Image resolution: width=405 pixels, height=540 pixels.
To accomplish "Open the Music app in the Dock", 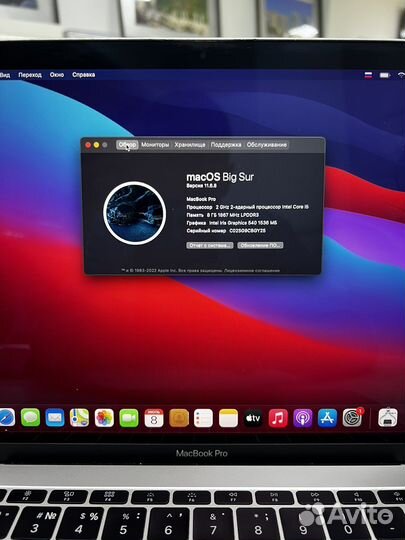I will pos(278,418).
